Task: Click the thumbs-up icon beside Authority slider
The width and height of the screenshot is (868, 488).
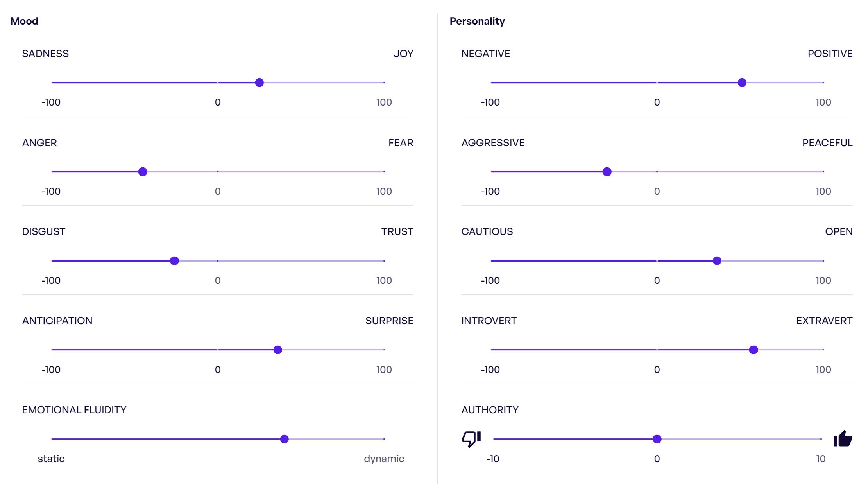Action: (842, 439)
